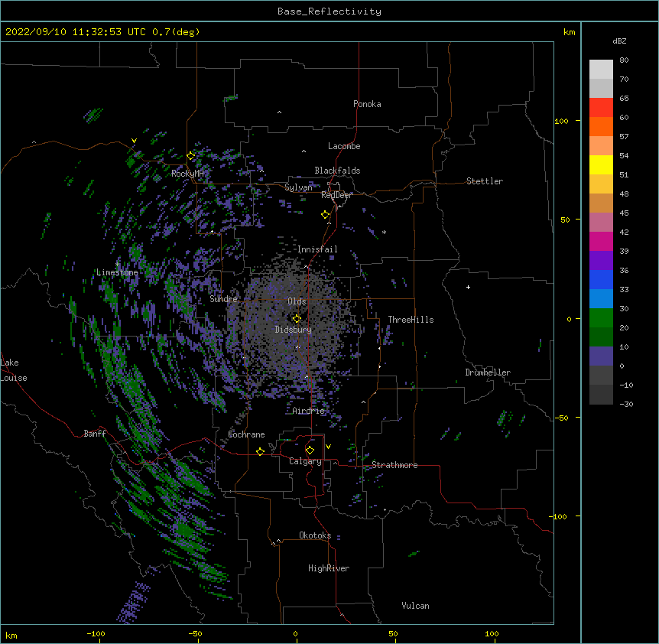The width and height of the screenshot is (659, 644).
Task: Select the -100 tick label on right axis
Action: pyautogui.click(x=560, y=516)
